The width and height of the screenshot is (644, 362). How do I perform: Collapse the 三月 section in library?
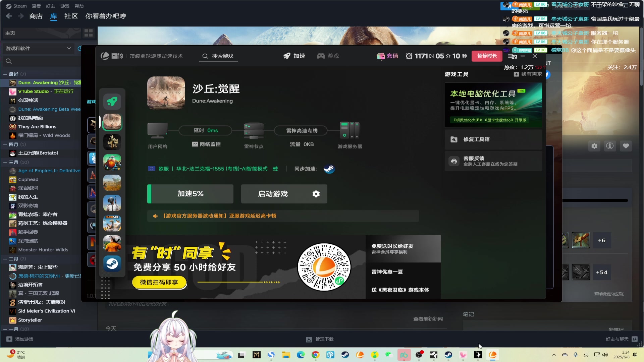pos(5,162)
